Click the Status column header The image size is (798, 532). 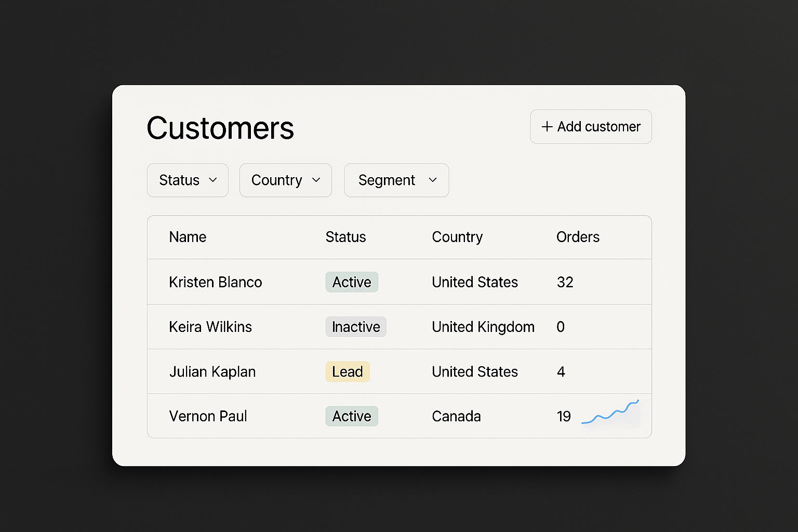tap(345, 237)
